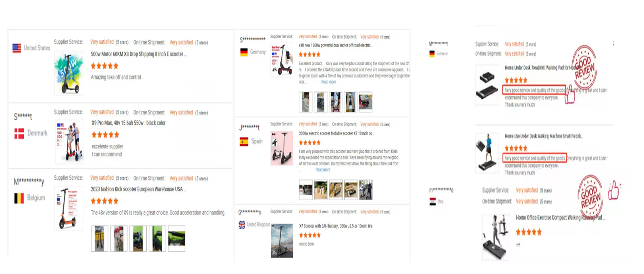
Task: Open the 2000w electric scooter foldable X7 title
Action: (336, 133)
